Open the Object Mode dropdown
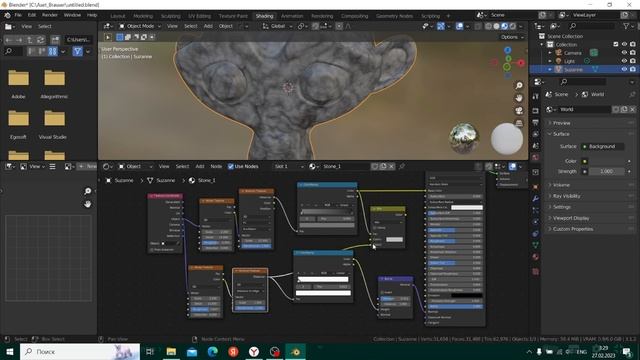 pos(140,26)
